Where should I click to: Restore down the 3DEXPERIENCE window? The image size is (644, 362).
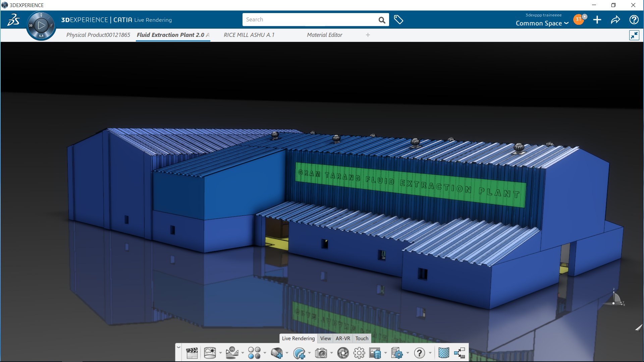[613, 5]
